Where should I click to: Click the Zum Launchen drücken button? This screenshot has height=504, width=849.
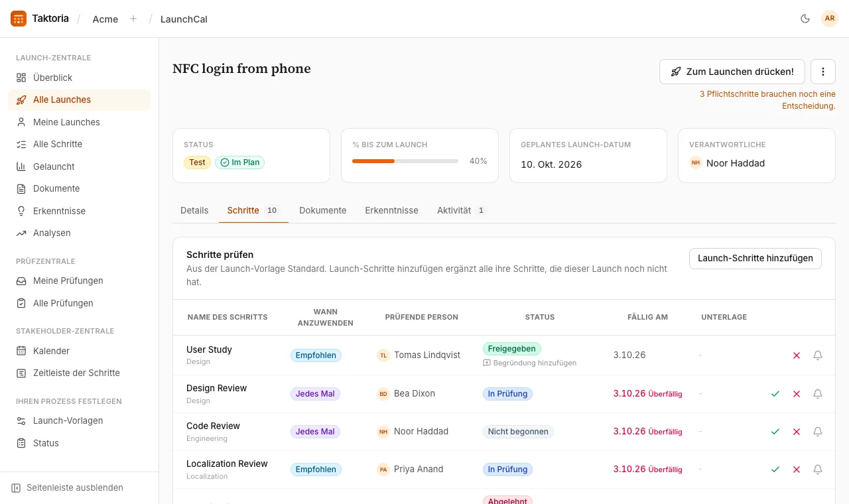732,72
